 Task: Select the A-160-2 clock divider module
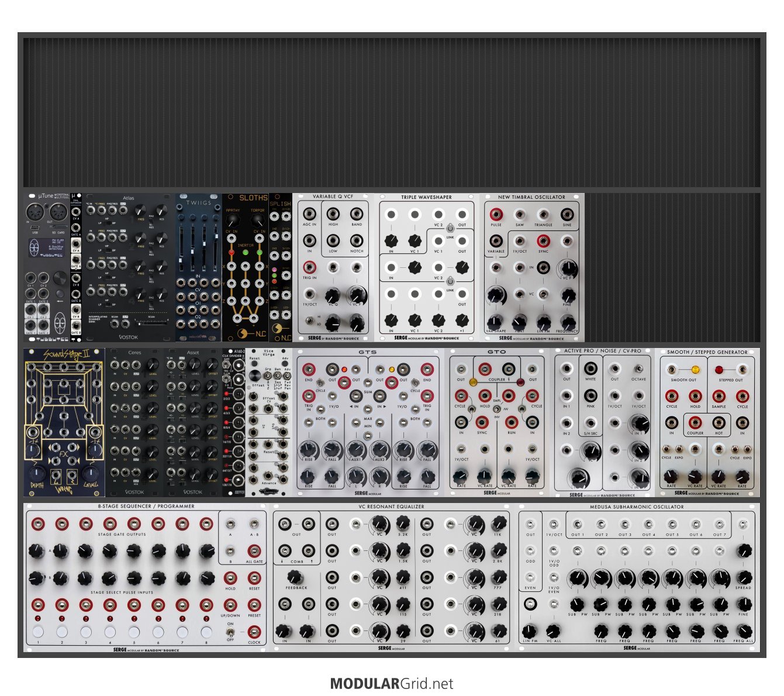tap(234, 422)
